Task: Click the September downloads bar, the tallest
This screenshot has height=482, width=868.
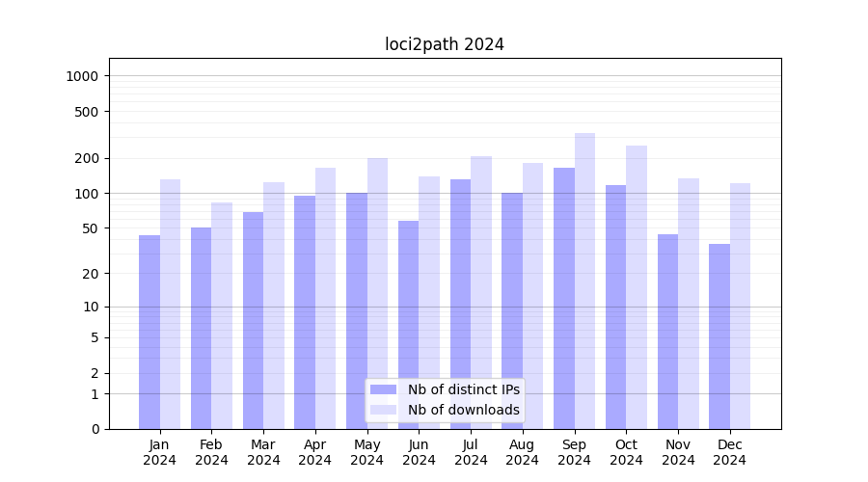Action: 584,280
